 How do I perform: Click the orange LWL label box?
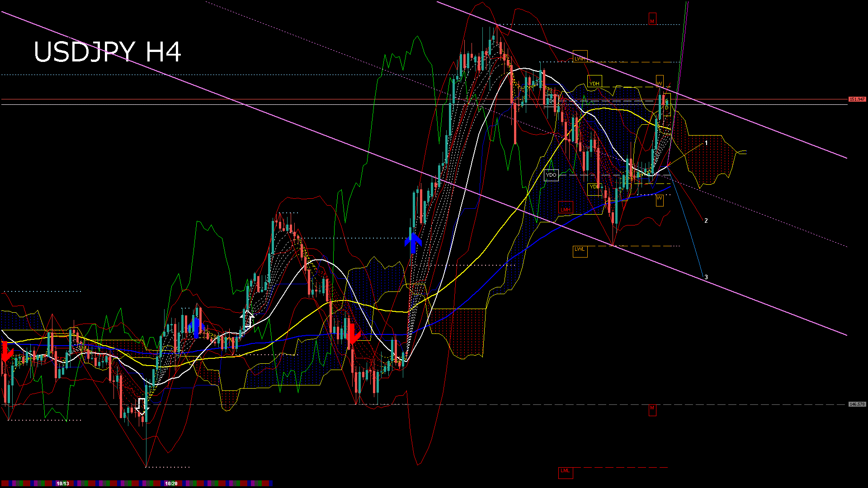(580, 251)
